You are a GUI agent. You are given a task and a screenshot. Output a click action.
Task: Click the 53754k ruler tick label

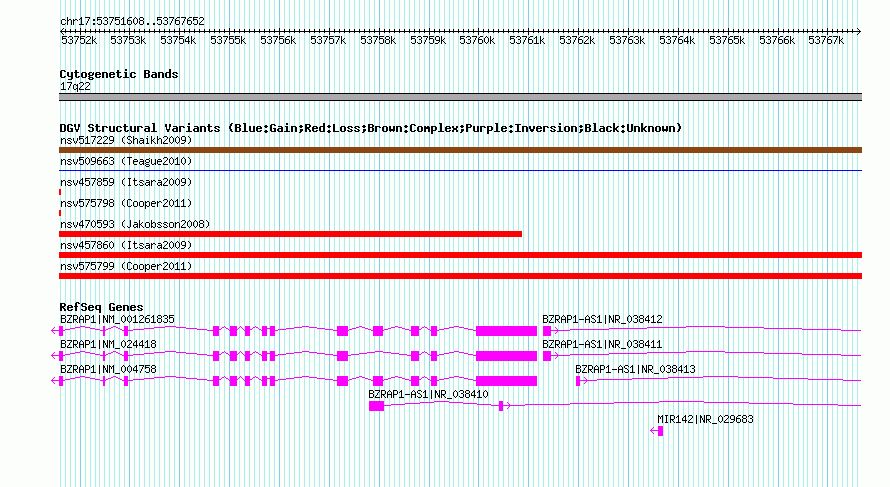(x=178, y=40)
